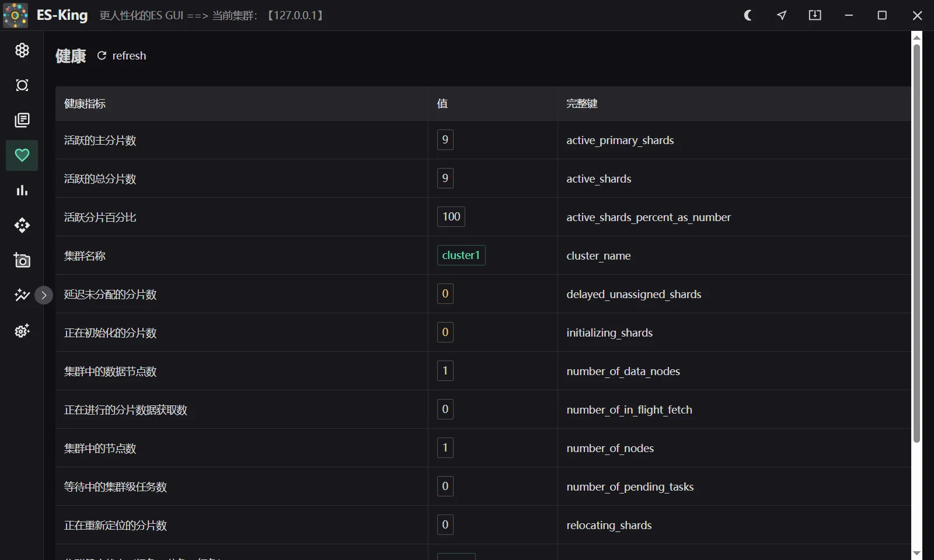The image size is (934, 560).
Task: Open the nodes sidebar icon
Action: tap(22, 85)
